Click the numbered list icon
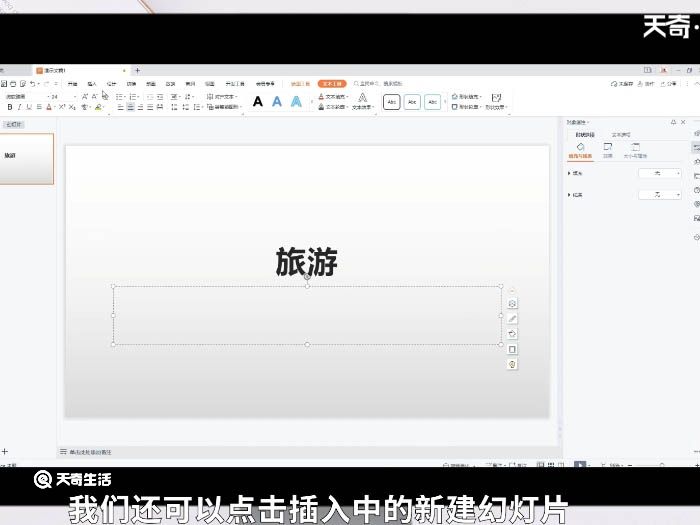 [133, 96]
